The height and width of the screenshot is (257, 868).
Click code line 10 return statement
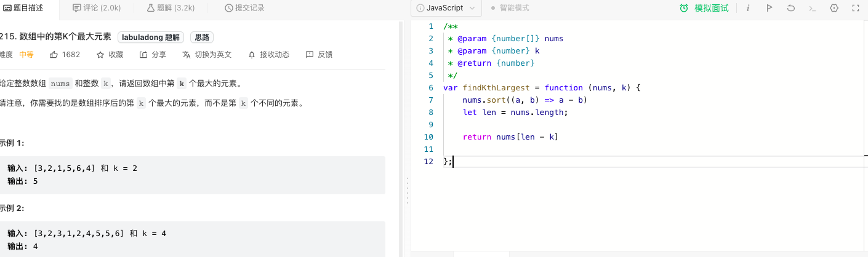[510, 137]
